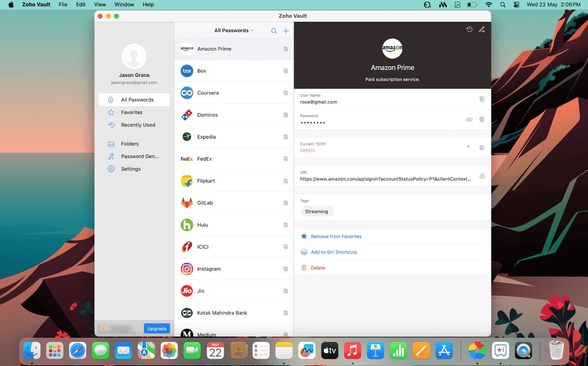The height and width of the screenshot is (366, 588).
Task: Copy the Coursera password from list
Action: 286,93
